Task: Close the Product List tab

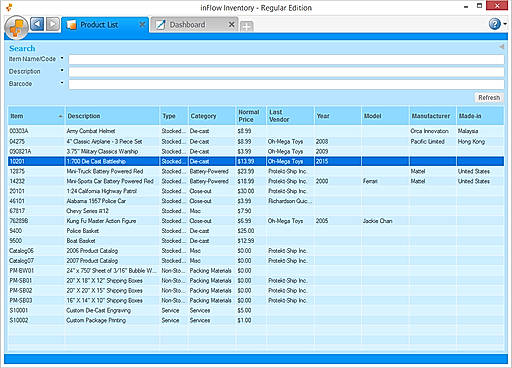Action: 142,25
